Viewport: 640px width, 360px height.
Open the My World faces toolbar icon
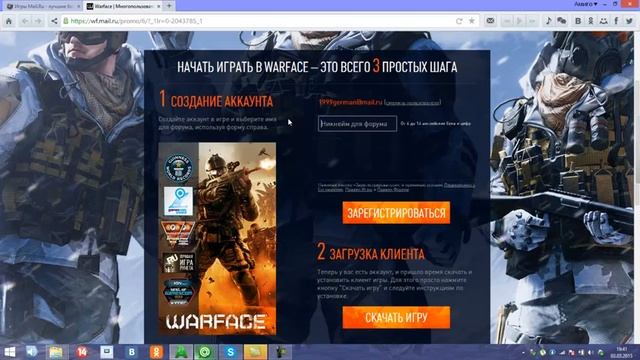pos(603,21)
